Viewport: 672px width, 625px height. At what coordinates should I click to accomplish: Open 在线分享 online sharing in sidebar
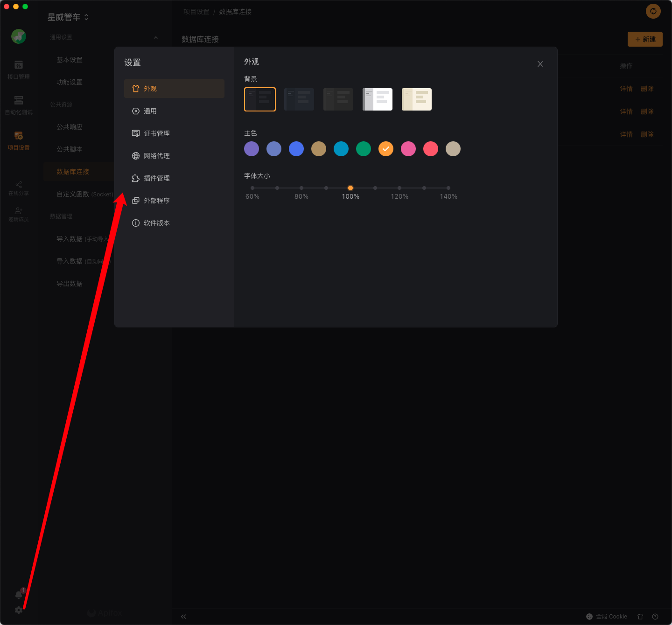click(x=19, y=188)
